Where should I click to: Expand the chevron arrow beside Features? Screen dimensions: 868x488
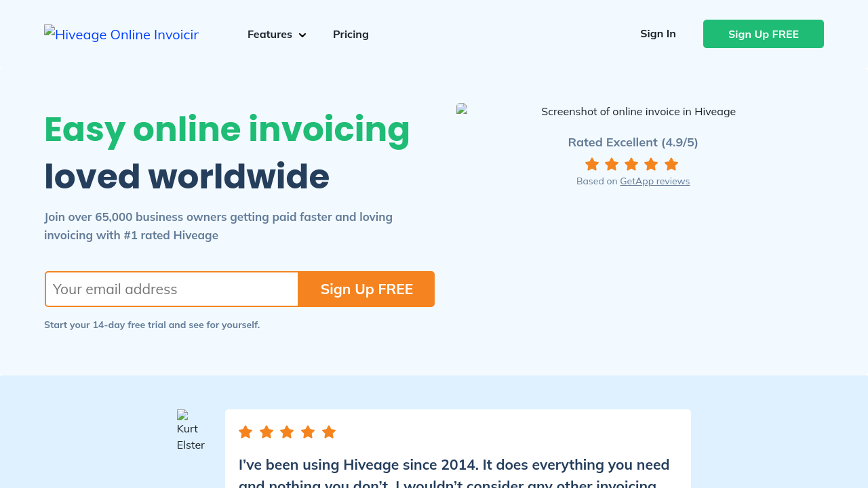302,35
